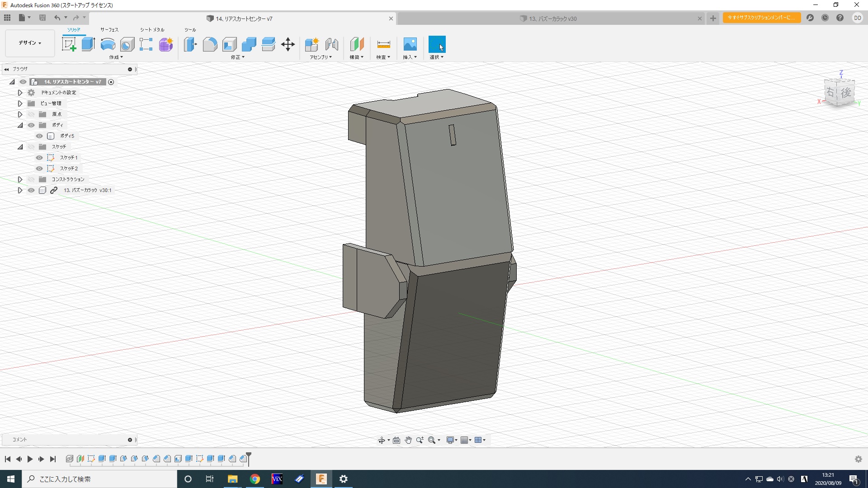Click the Fillet tool icon

coord(210,44)
